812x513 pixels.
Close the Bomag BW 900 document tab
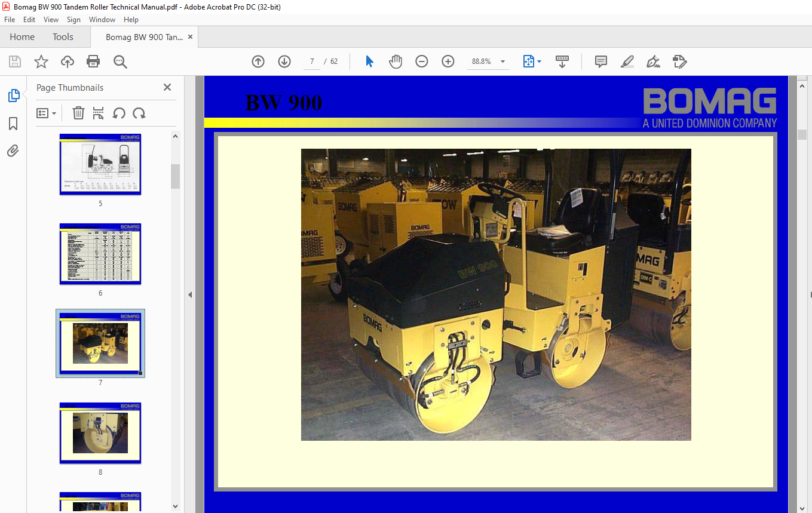190,37
